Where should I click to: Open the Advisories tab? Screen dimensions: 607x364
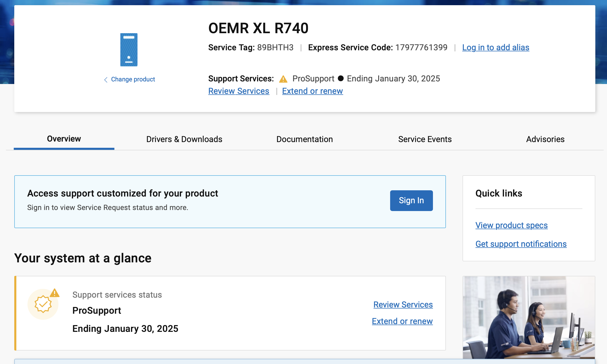[x=545, y=139]
